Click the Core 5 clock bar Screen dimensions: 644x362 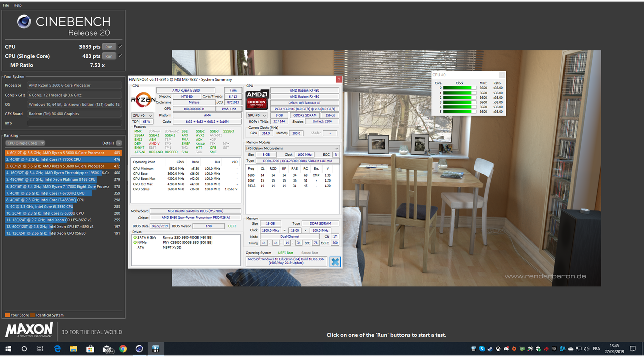459,112
